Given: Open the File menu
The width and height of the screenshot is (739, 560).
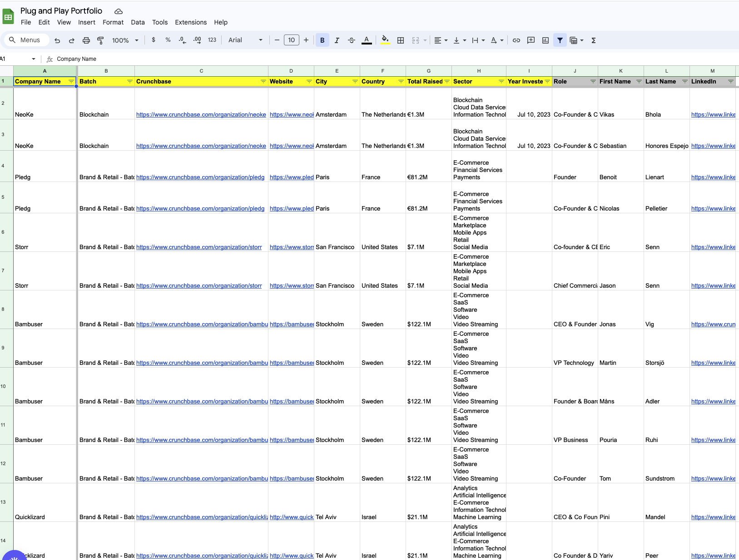Looking at the screenshot, I should click(26, 22).
